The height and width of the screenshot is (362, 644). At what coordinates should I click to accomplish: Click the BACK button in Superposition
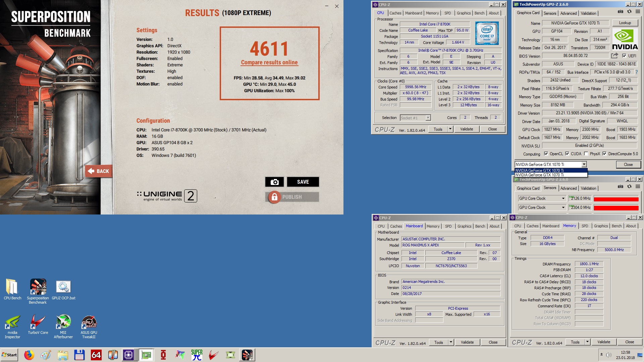pos(98,171)
